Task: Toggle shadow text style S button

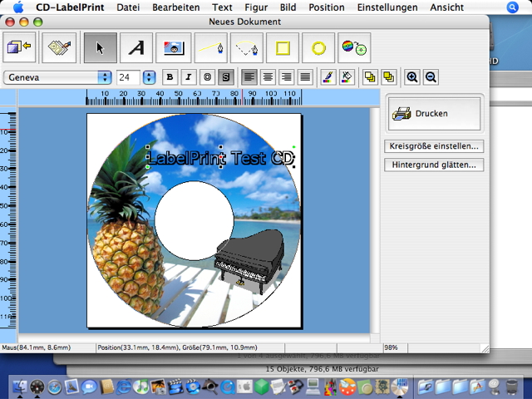Action: (x=226, y=77)
